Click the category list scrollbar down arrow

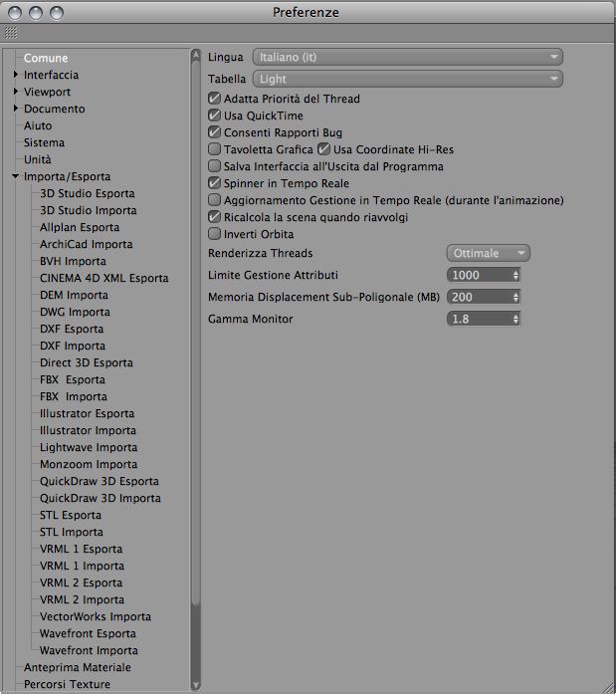click(196, 686)
